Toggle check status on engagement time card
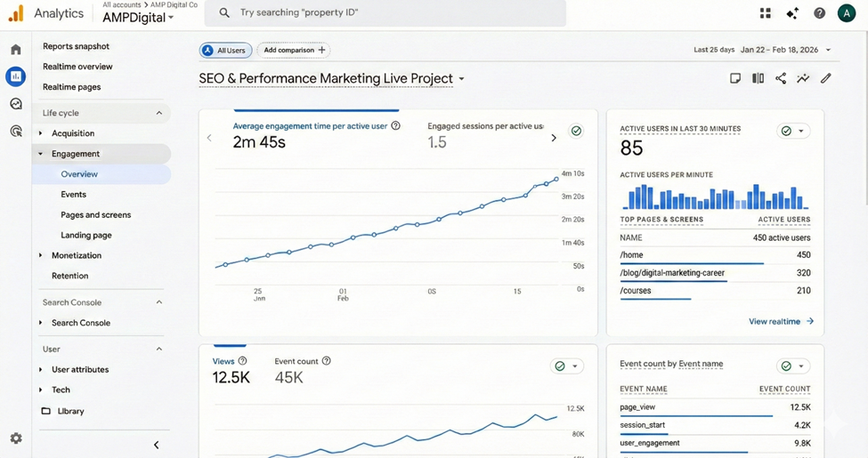The image size is (868, 458). (576, 131)
